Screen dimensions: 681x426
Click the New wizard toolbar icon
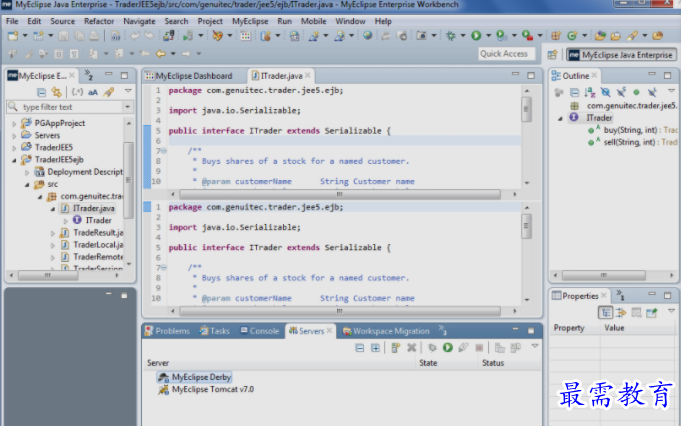coord(13,36)
